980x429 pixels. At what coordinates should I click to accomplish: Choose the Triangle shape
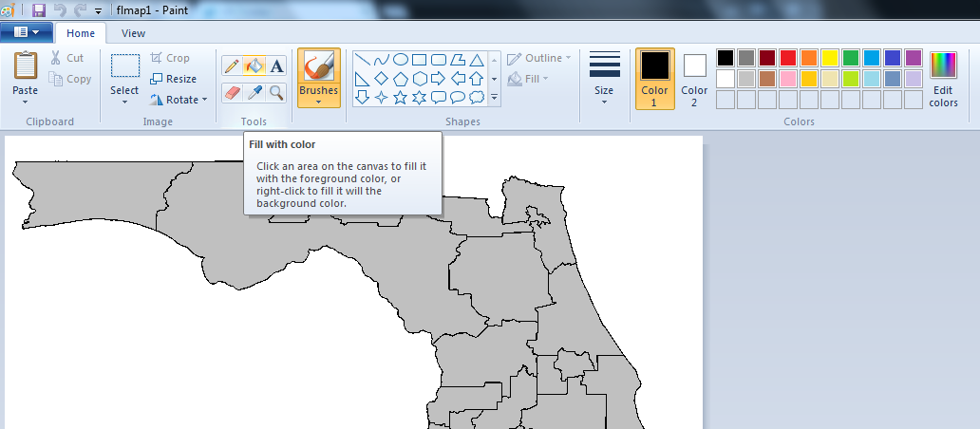pos(477,60)
